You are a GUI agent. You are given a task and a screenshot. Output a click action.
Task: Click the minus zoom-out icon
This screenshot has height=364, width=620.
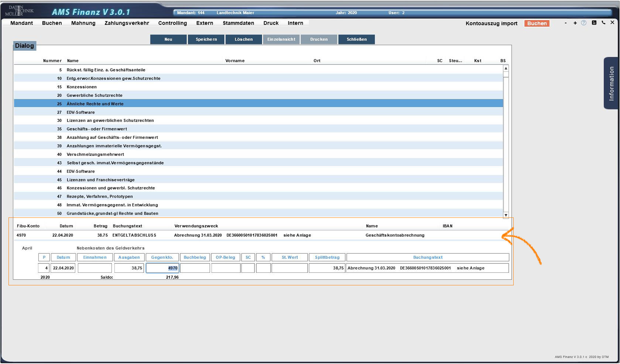tap(565, 23)
